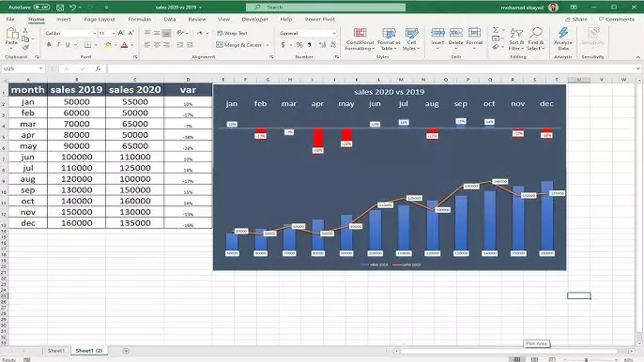Screen dimensions: 644x362
Task: Open the File menu
Action: tap(10, 20)
